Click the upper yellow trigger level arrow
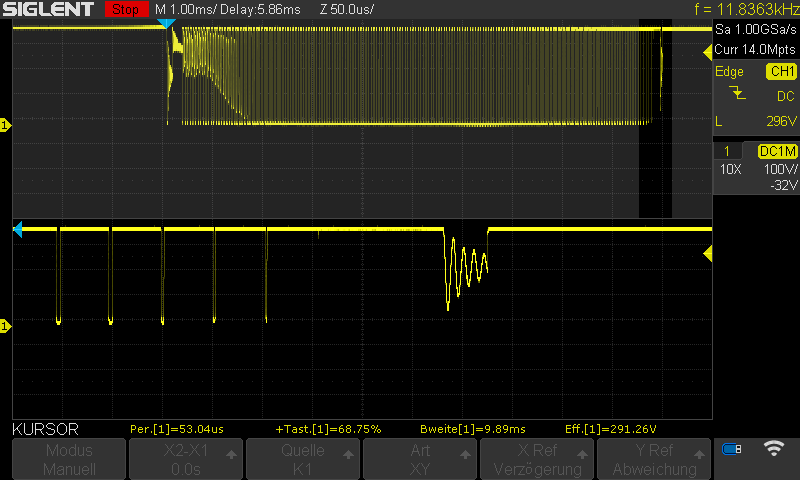800x480 pixels. 708,52
